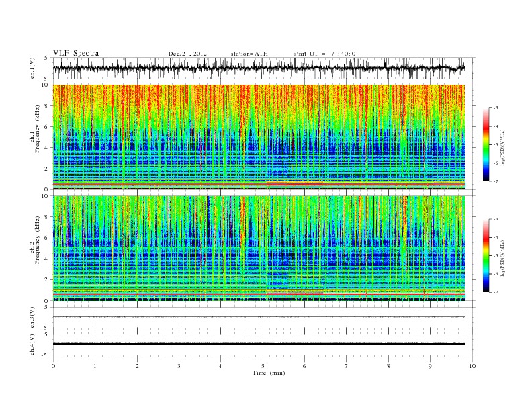
Task: Click the "Time (min)" axis title
Action: (269, 373)
